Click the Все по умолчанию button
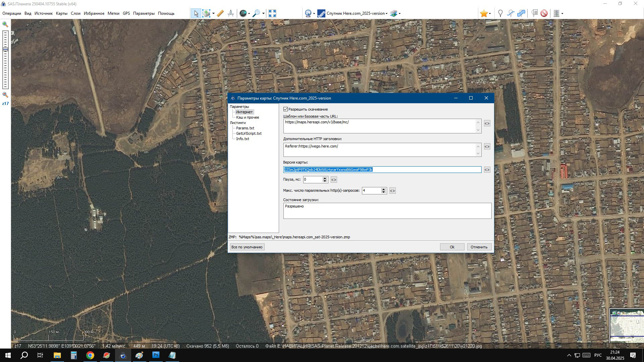 click(x=247, y=247)
